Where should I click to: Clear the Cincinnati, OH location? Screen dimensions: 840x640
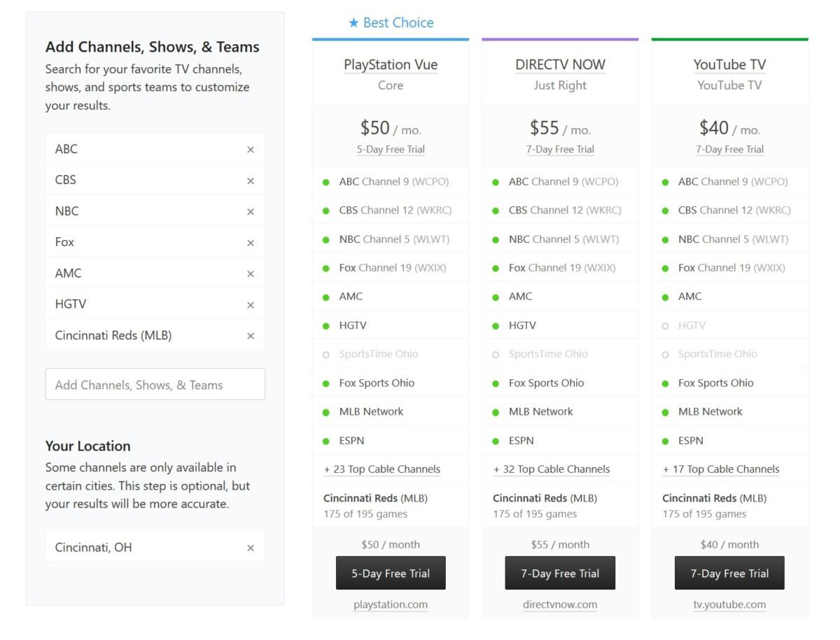tap(251, 548)
